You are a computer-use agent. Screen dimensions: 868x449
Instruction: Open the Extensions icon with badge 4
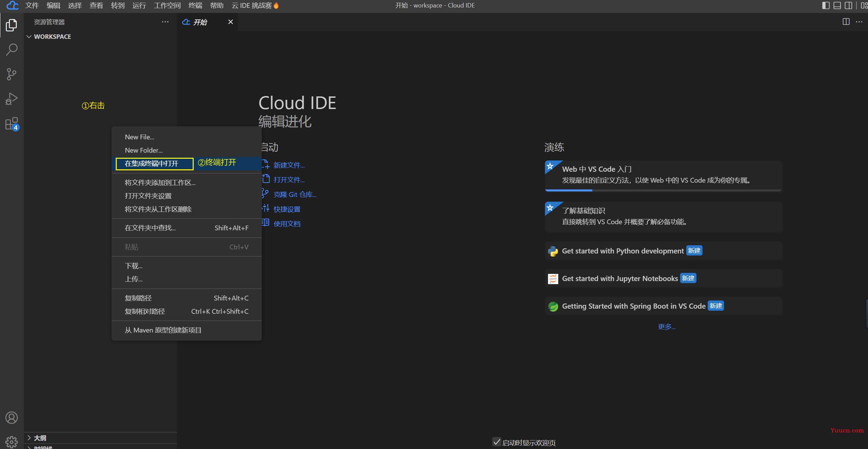tap(12, 124)
